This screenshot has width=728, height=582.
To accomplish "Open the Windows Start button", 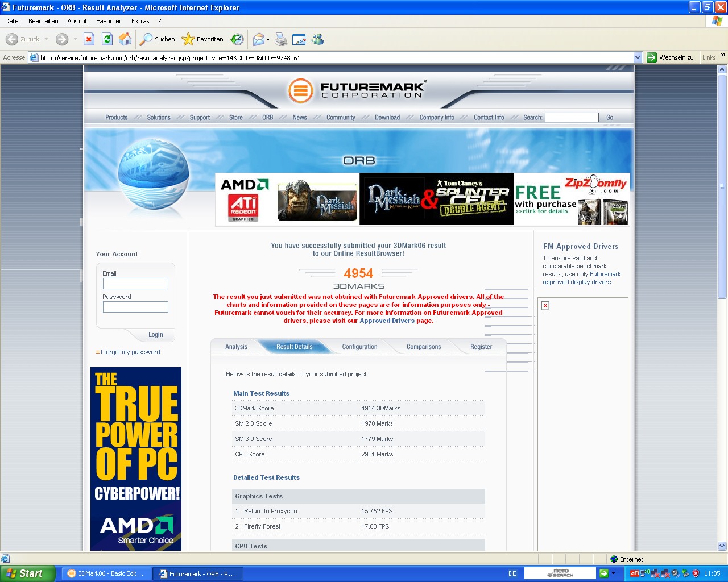I will (x=27, y=573).
